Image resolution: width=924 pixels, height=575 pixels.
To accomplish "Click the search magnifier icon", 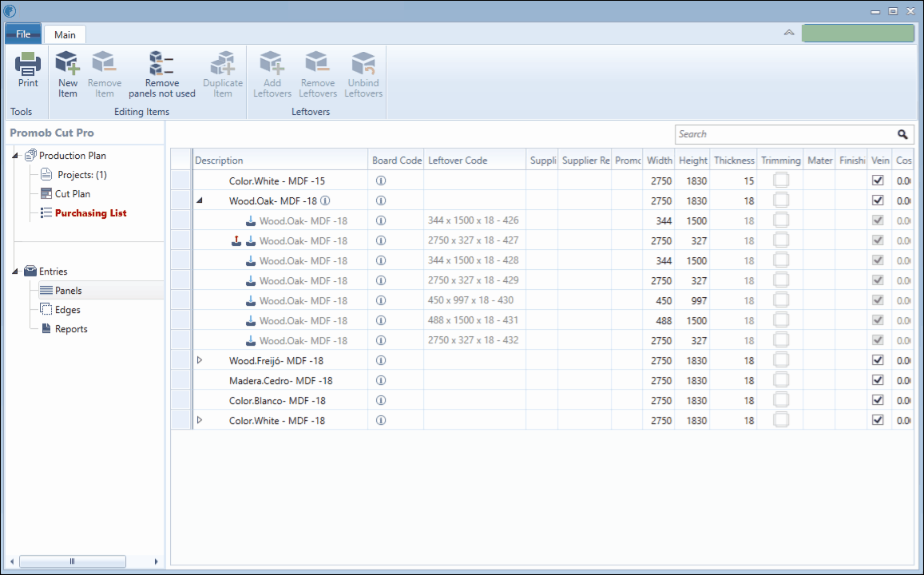I will (902, 134).
